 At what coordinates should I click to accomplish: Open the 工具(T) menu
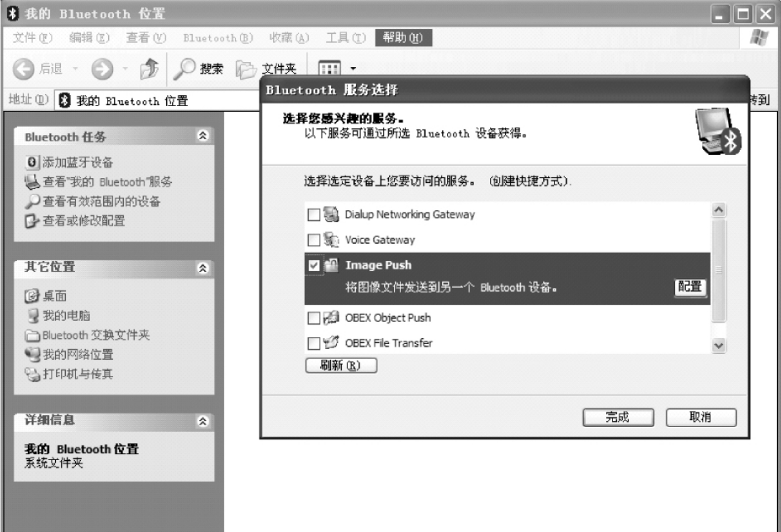point(346,38)
